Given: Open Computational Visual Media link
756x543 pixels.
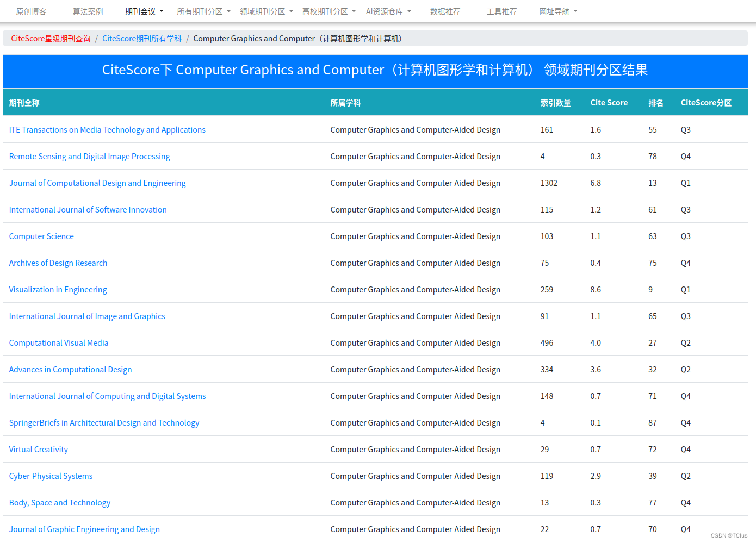Looking at the screenshot, I should point(59,343).
